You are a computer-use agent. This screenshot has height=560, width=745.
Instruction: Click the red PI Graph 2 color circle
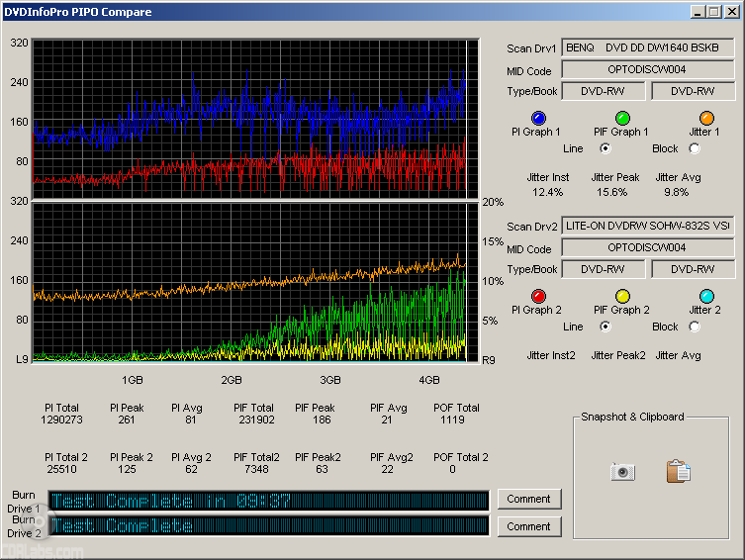[x=537, y=296]
